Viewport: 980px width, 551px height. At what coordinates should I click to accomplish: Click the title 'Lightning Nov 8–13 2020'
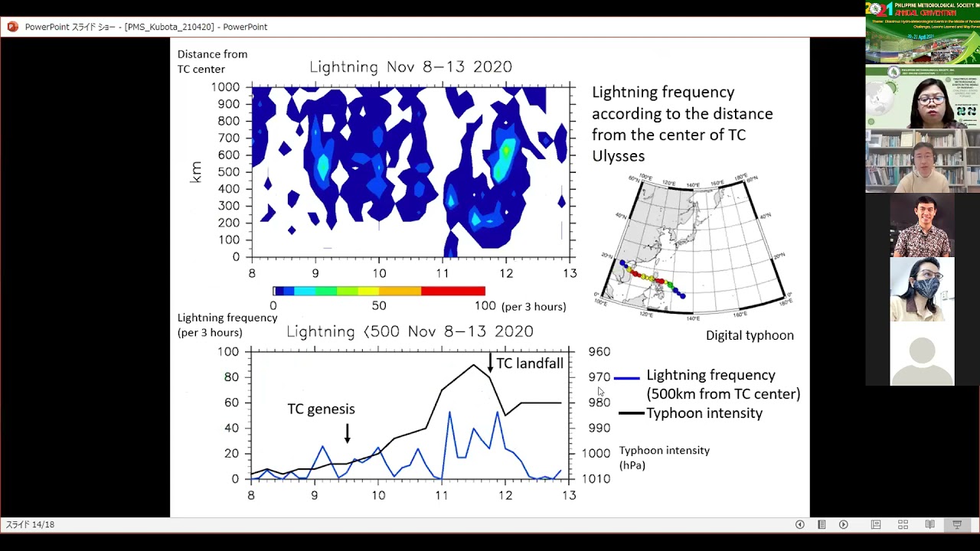click(x=410, y=67)
